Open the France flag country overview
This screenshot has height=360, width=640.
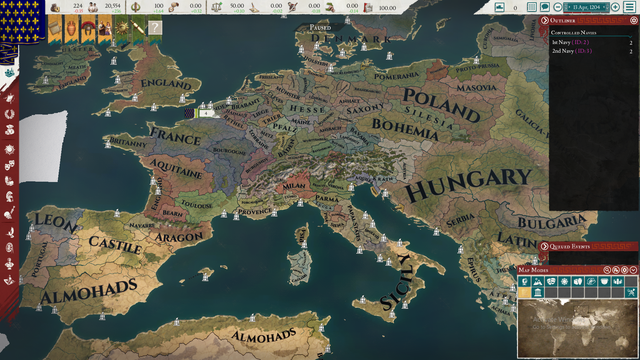[x=22, y=21]
